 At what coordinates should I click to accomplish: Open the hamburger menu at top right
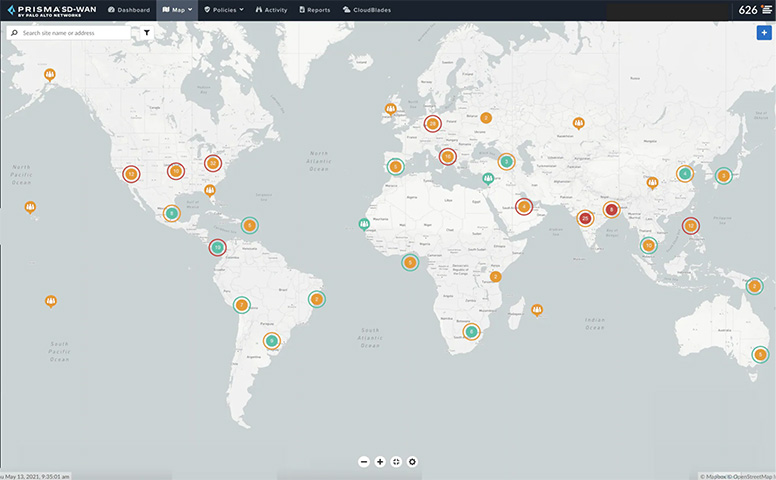[x=766, y=10]
